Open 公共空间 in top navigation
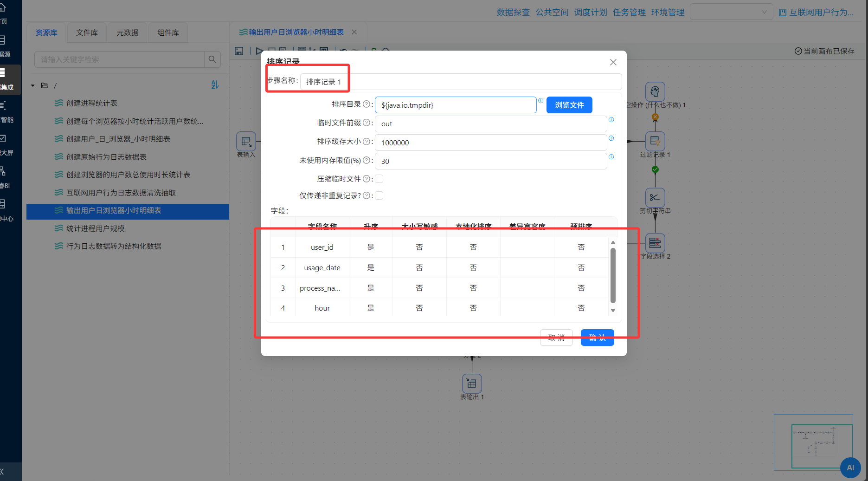 point(552,13)
